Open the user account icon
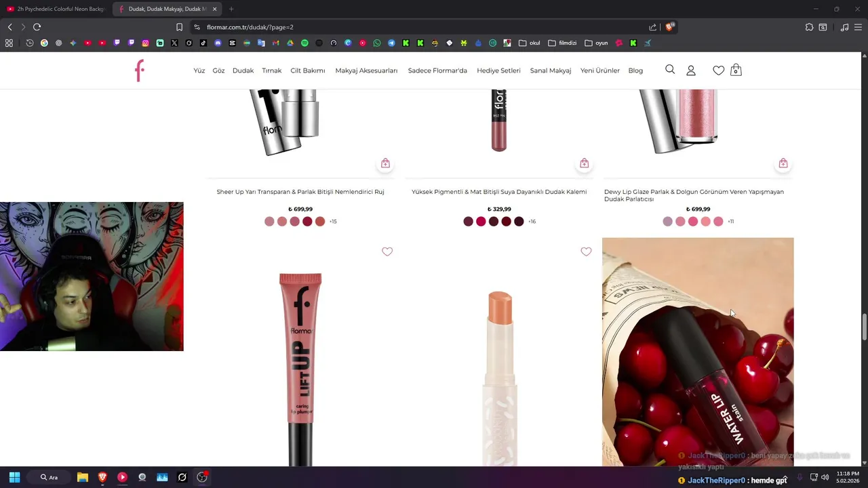 (691, 70)
